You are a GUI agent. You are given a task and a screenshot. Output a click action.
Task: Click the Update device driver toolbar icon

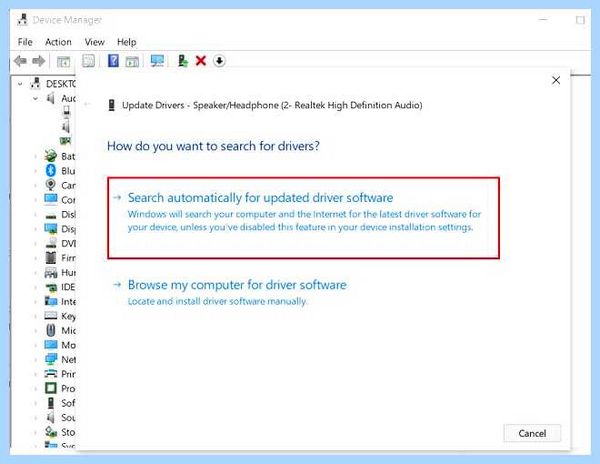tap(183, 61)
